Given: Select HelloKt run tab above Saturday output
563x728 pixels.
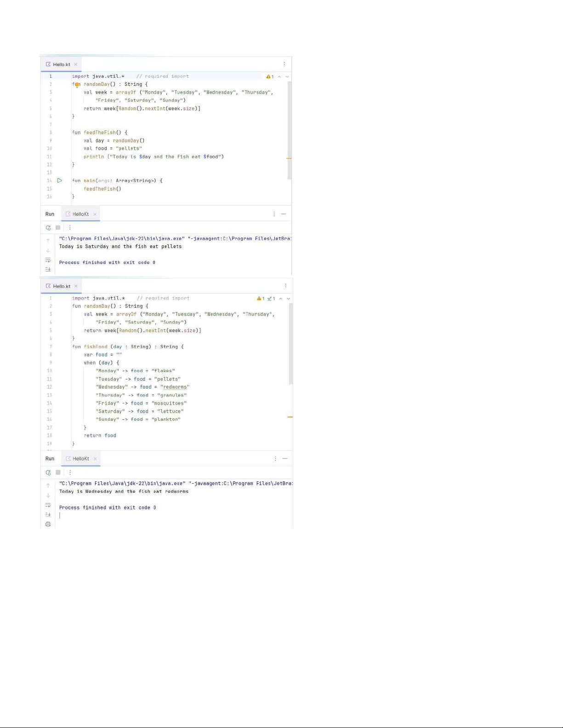Looking at the screenshot, I should [80, 214].
